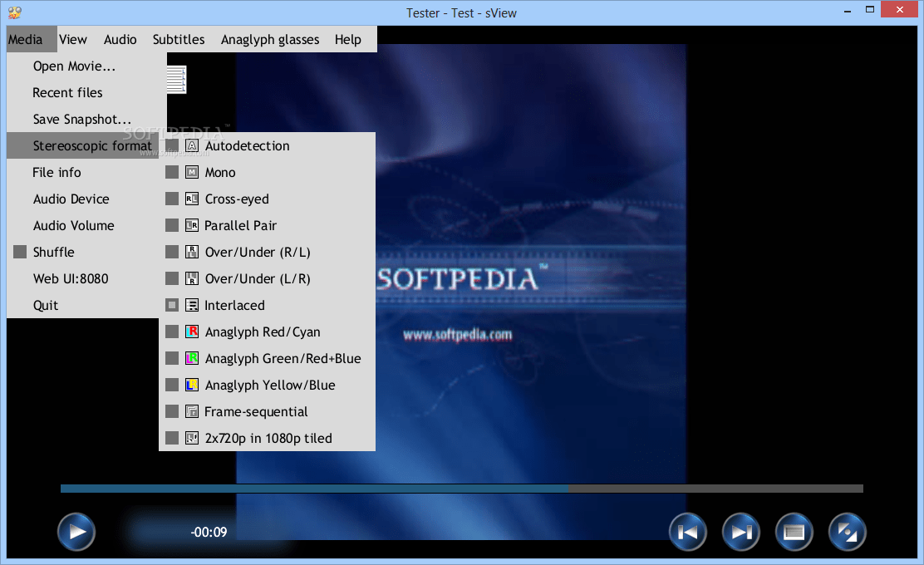Click the Parallel Pair format icon
The width and height of the screenshot is (924, 565).
[x=192, y=225]
